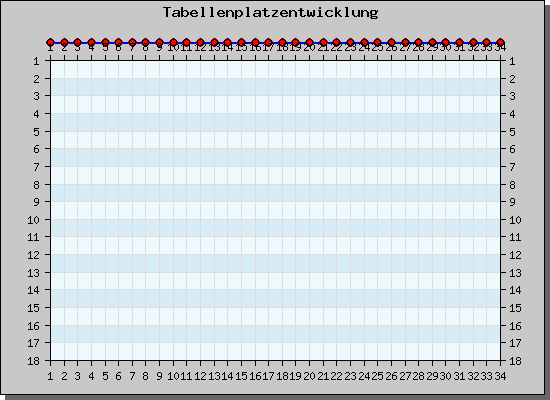
Task: Click bottom axis label 34
Action: coord(500,376)
